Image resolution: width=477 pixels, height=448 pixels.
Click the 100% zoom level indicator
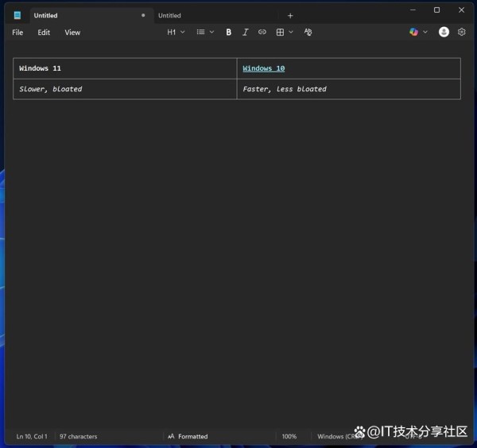pos(289,436)
